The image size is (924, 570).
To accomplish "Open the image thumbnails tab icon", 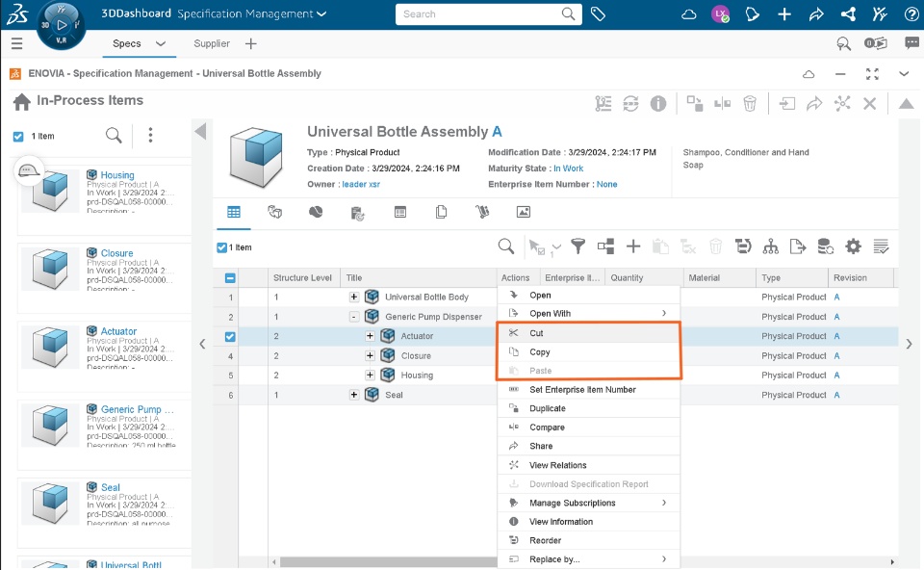I will pyautogui.click(x=524, y=212).
